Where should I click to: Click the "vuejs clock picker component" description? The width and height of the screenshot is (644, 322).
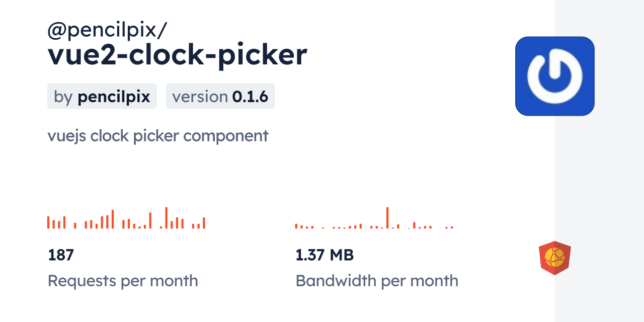[158, 136]
